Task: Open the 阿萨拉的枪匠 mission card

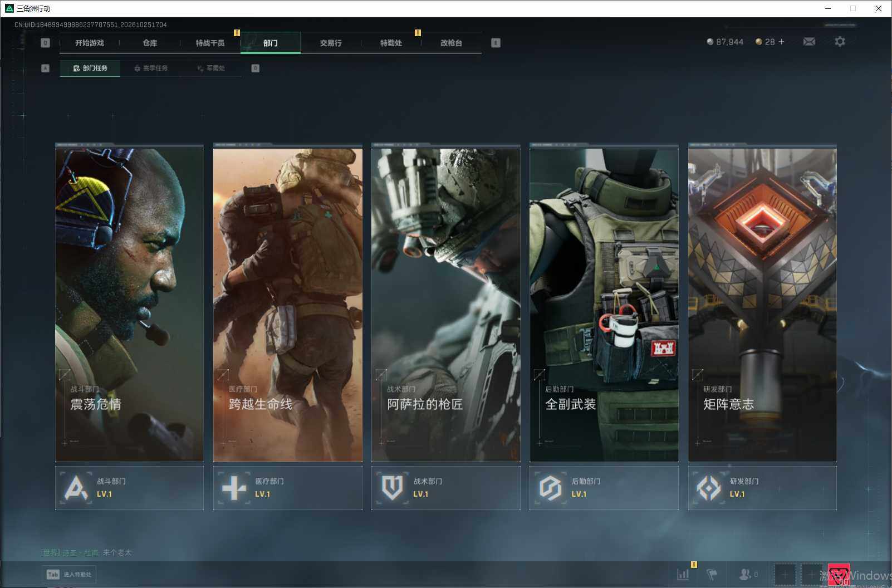Action: pos(446,302)
